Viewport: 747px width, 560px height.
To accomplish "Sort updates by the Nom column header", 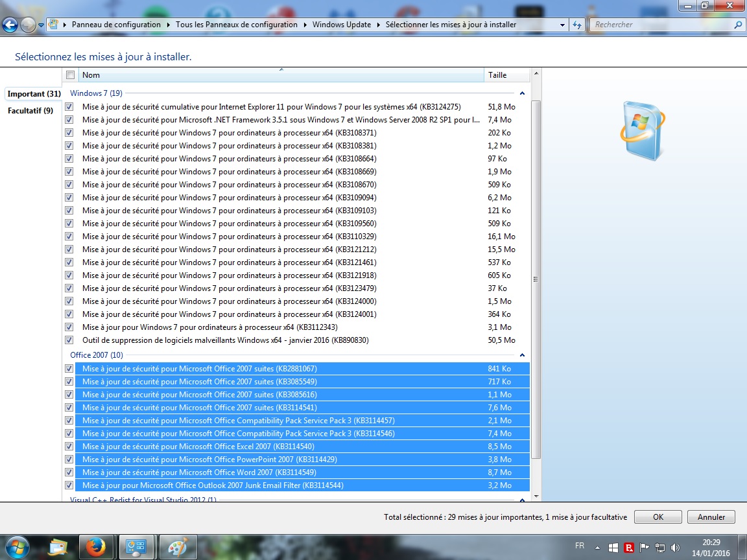I will (281, 75).
